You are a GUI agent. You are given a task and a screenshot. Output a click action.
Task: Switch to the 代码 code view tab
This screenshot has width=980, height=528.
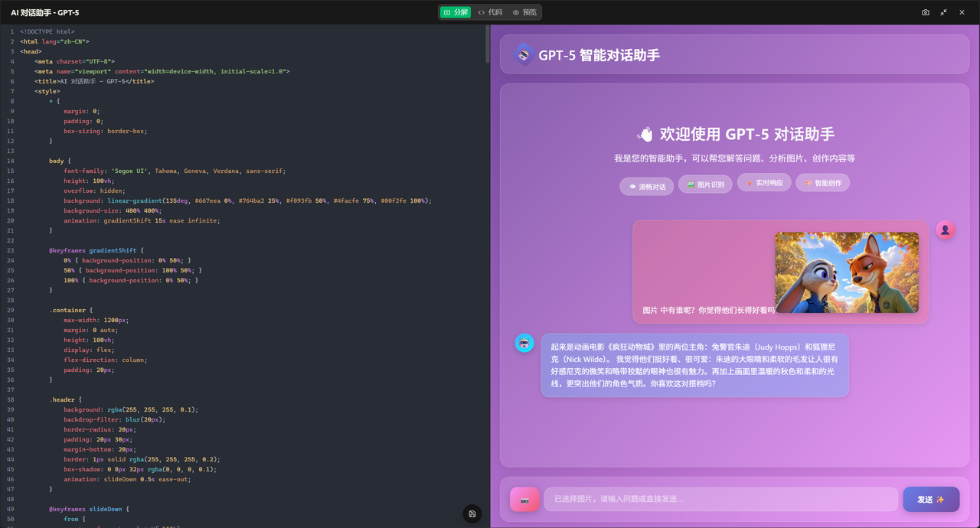coord(490,12)
